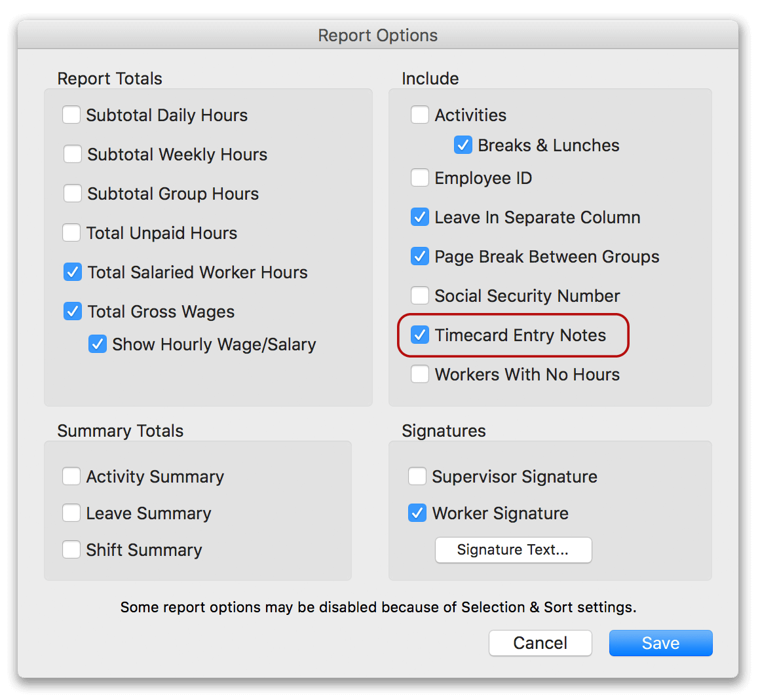This screenshot has height=700, width=758.
Task: Check the Employee ID option
Action: click(x=420, y=177)
